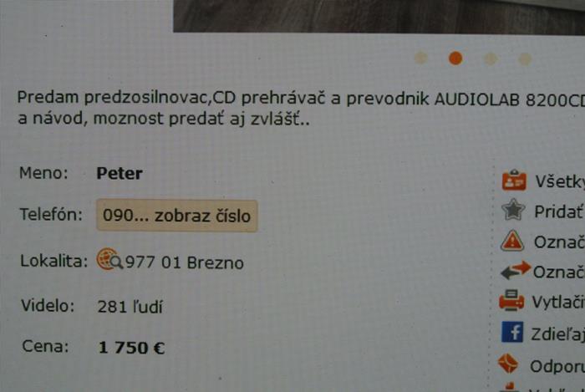Click the Odporu recommend link text
The width and height of the screenshot is (585, 392).
(557, 366)
